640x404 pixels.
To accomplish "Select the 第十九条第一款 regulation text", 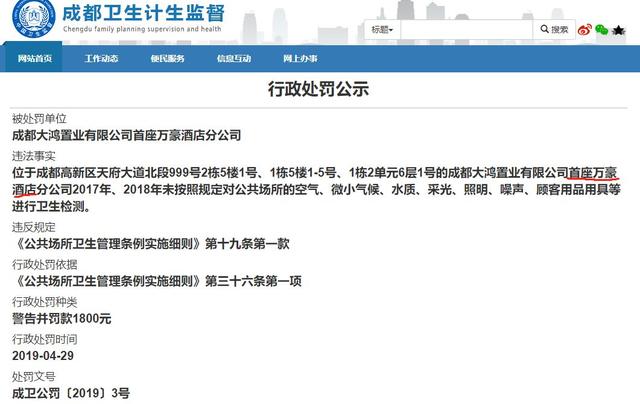I will click(x=247, y=244).
